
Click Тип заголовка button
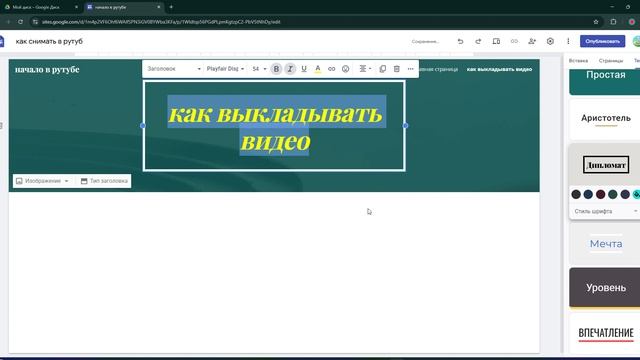pos(104,181)
